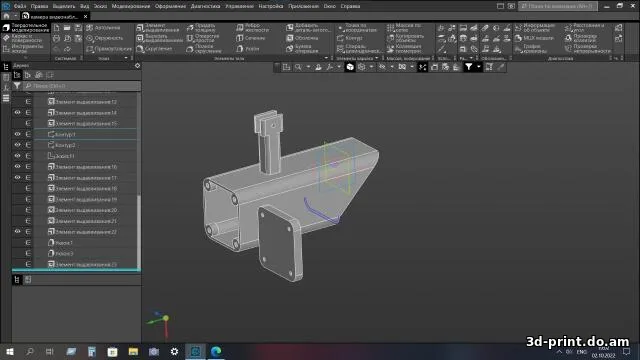Open dropdown arrow beside the zoom magnifier
The width and height of the screenshot is (640, 360).
[308, 67]
